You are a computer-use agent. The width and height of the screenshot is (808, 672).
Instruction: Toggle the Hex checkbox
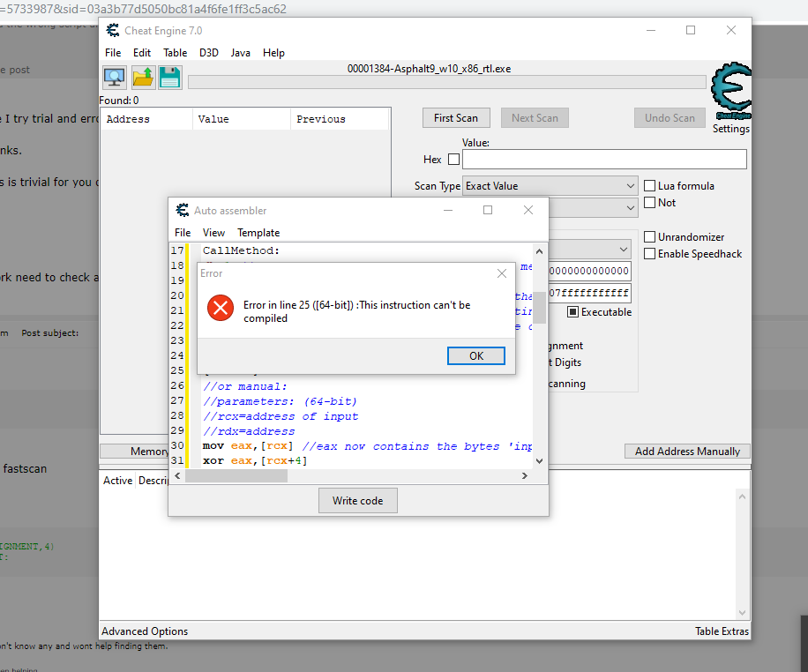coord(454,160)
